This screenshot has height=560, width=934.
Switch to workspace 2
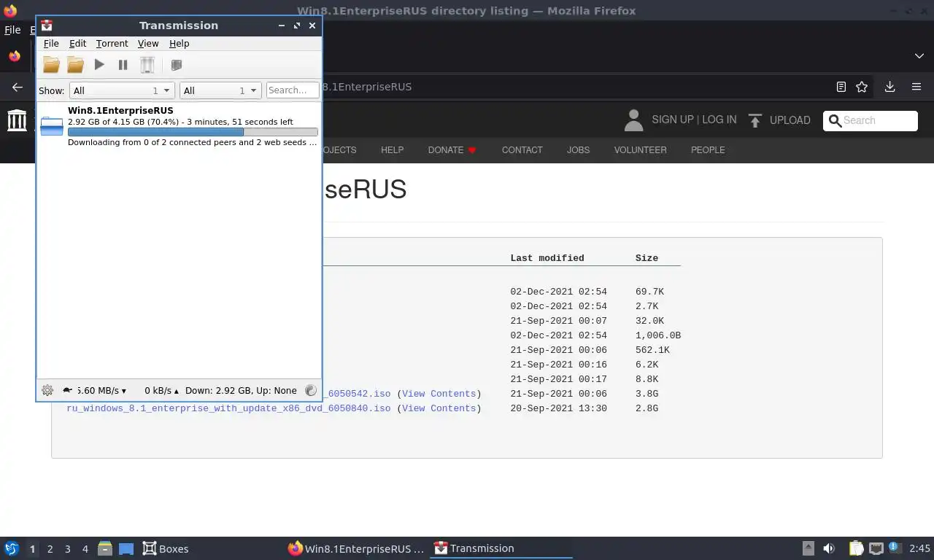[x=50, y=549]
